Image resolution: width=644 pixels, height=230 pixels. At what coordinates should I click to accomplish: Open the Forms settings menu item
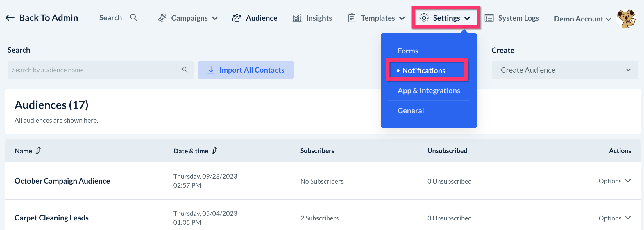(x=408, y=51)
